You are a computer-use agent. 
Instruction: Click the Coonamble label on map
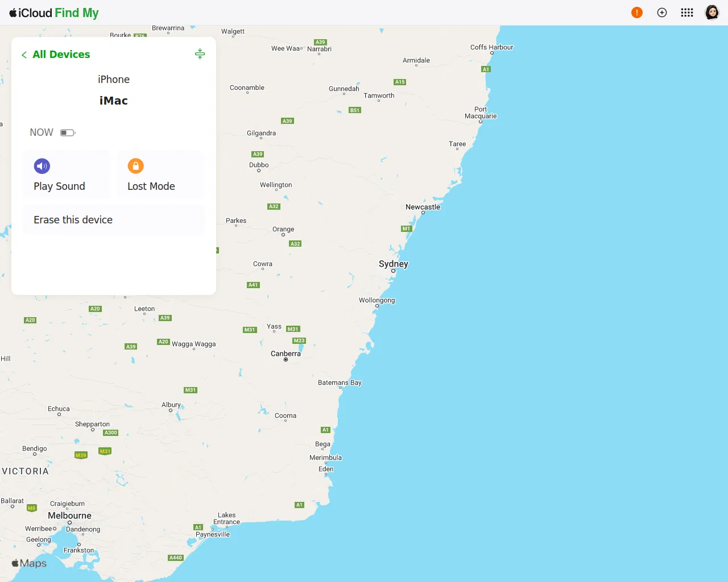[x=247, y=88]
